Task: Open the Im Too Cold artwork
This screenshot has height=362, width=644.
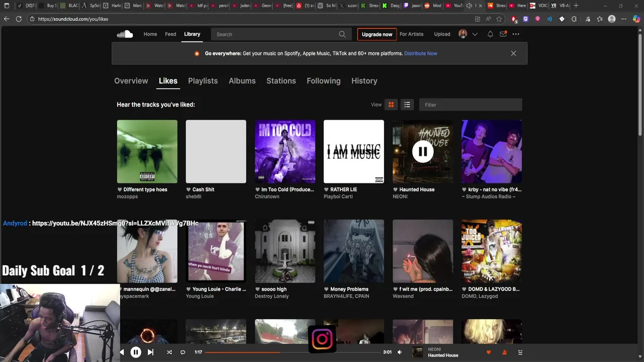Action: click(285, 151)
